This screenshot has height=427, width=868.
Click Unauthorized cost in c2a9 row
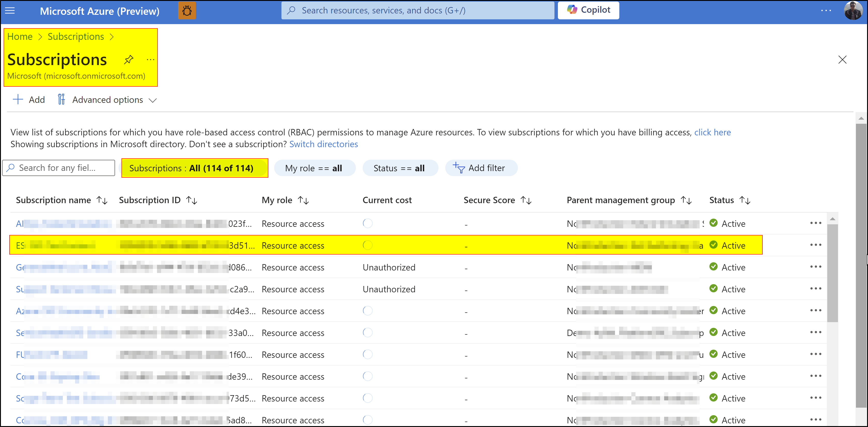[389, 289]
